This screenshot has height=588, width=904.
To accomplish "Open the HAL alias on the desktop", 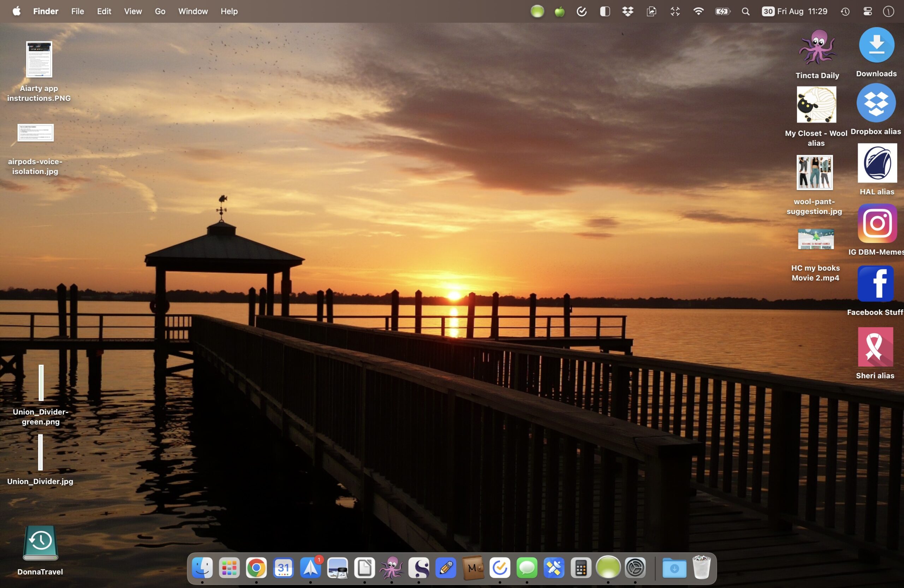I will point(877,164).
